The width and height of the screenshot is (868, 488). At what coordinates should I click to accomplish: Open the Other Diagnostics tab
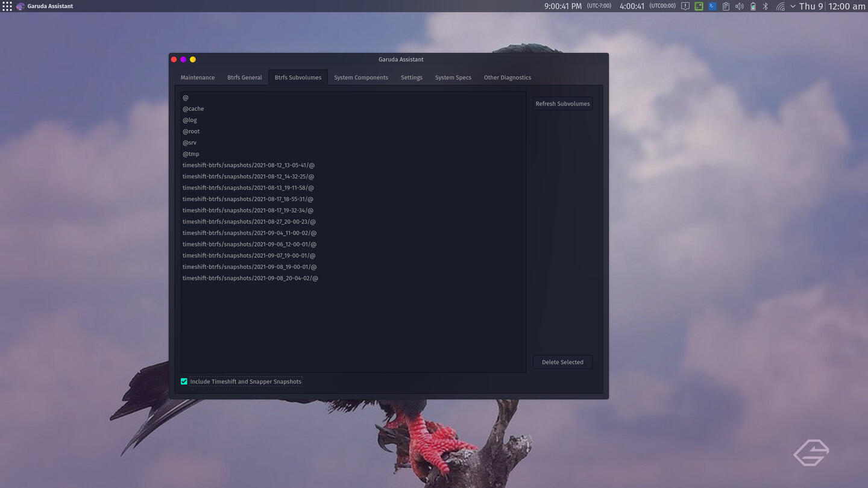pos(508,77)
